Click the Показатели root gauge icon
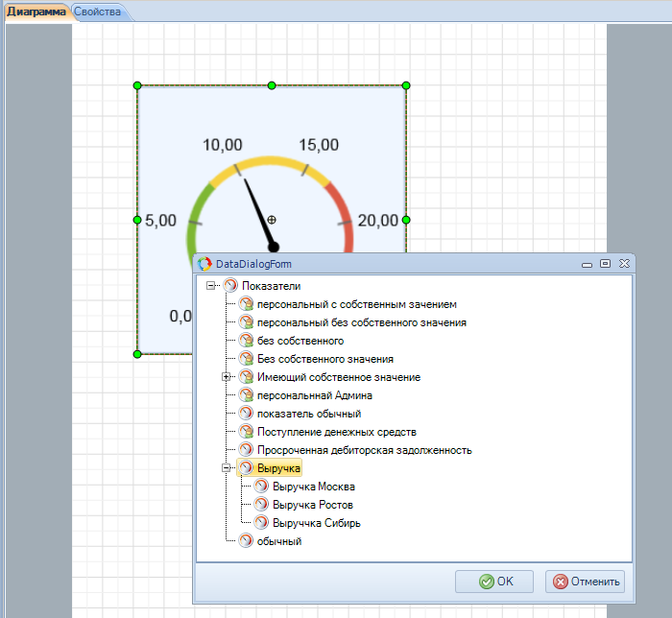 click(230, 286)
